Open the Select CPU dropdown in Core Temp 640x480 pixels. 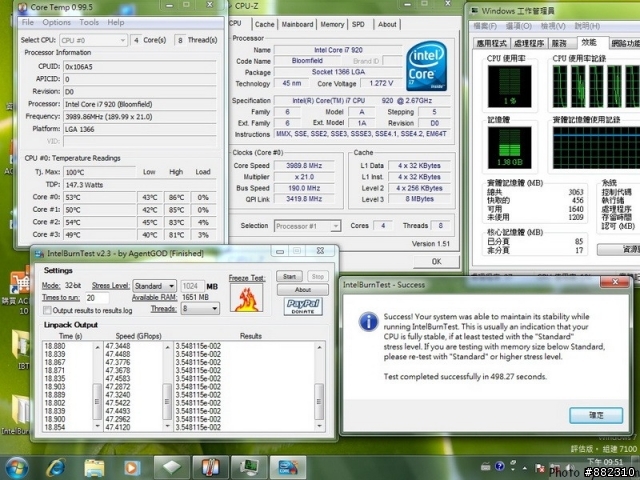pos(93,40)
